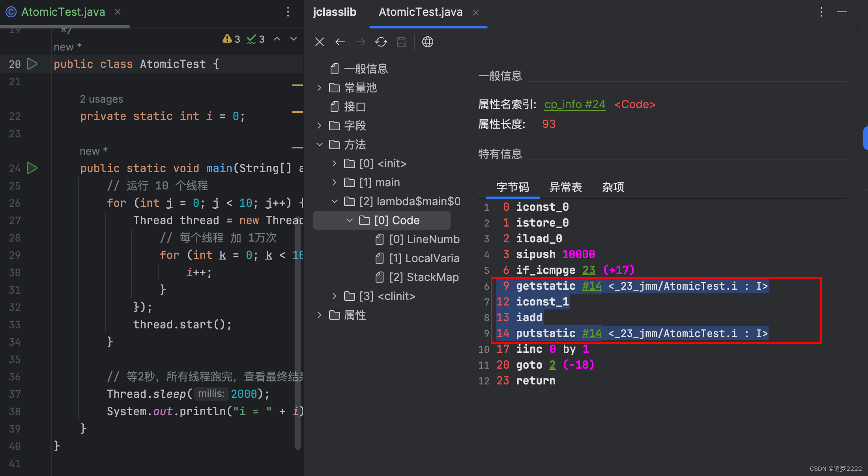Expand the [1] main method
Viewport: 868px width, 476px height.
pos(334,182)
